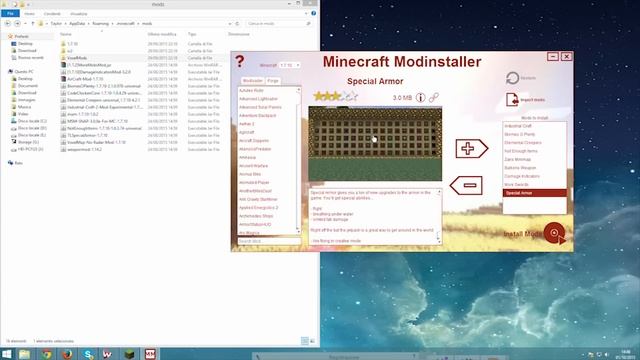Select highlighted Special Armor in install list
Image resolution: width=640 pixels, height=360 pixels.
[535, 193]
